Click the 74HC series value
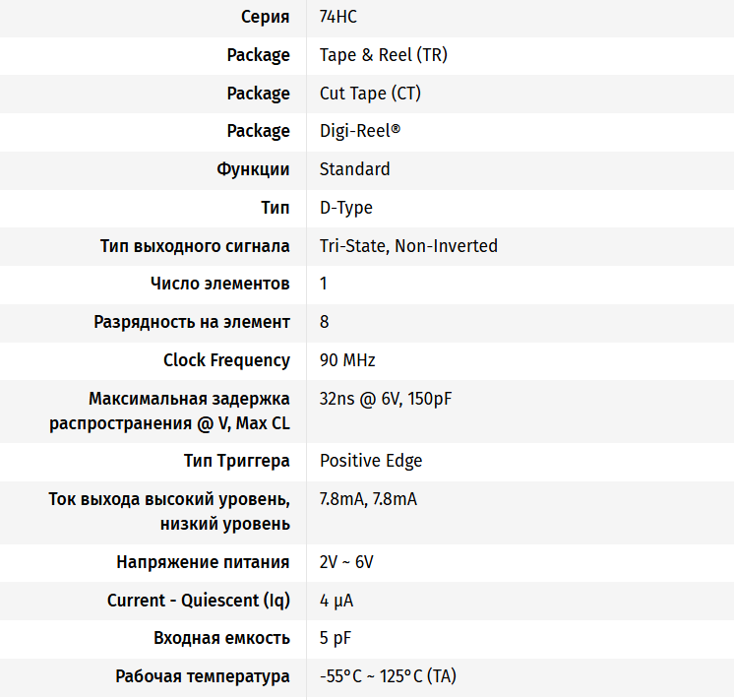This screenshot has width=734, height=700. coord(338,17)
